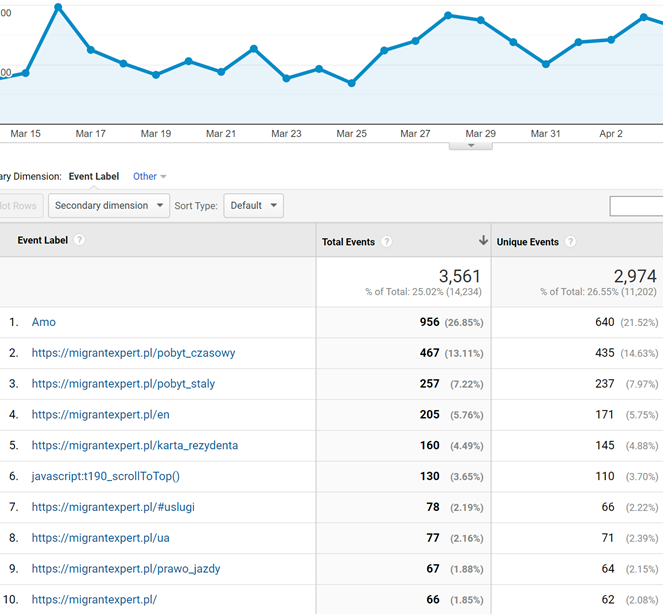Sort by the Event Label column header
The height and width of the screenshot is (614, 663).
(42, 240)
